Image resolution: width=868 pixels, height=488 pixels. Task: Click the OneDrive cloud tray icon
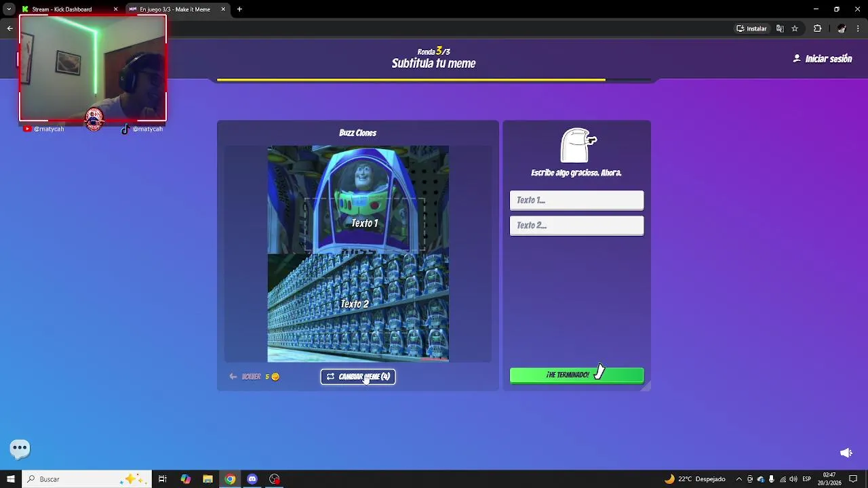point(761,479)
